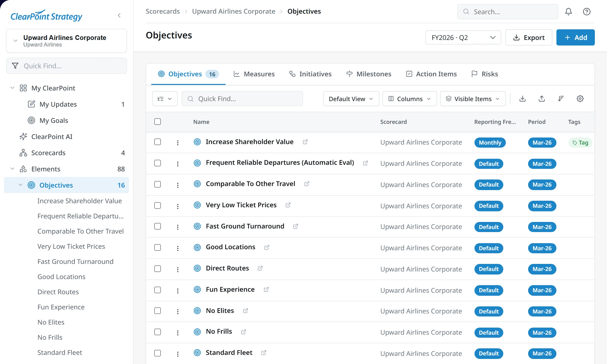The width and height of the screenshot is (607, 364).
Task: Click external link icon beside Fast Ground Turnaround
Action: (x=295, y=226)
